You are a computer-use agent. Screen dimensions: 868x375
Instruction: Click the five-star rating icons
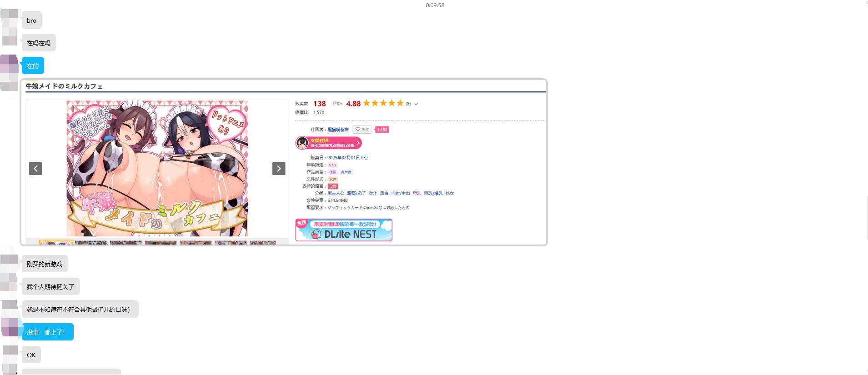[x=383, y=103]
